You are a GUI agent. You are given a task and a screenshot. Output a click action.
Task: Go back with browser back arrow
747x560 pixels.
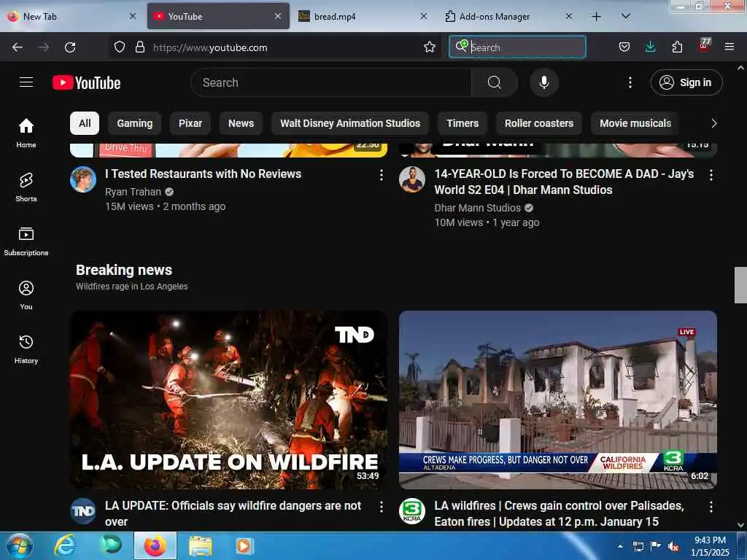tap(18, 47)
